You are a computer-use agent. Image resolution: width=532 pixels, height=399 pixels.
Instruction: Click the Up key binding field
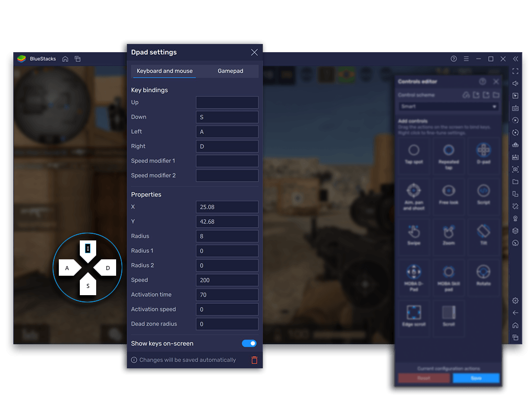pyautogui.click(x=227, y=102)
